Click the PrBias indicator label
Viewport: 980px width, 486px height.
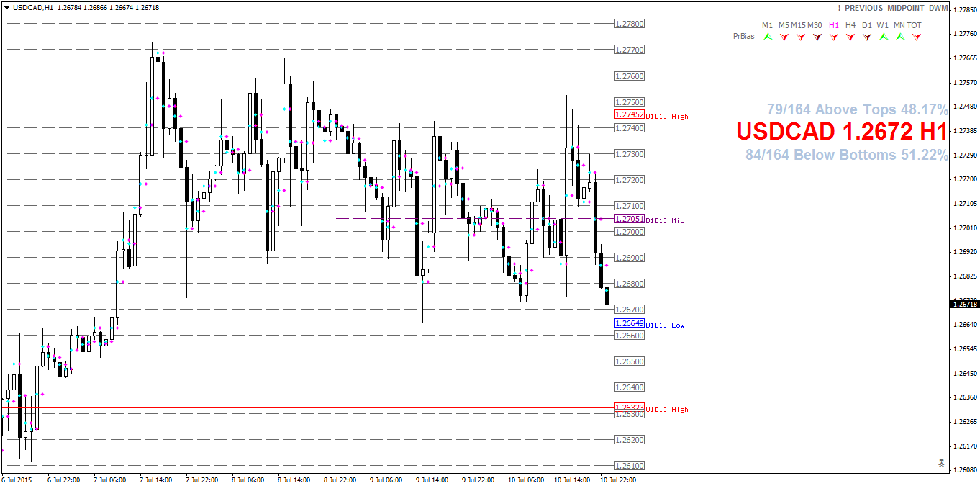[745, 36]
